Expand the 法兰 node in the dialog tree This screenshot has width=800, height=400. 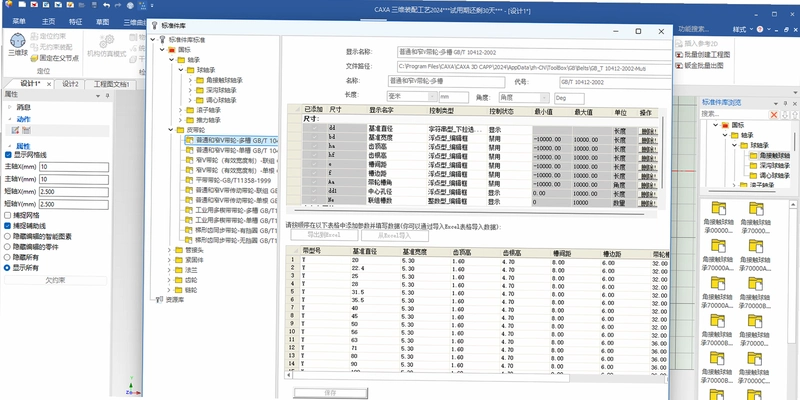170,270
